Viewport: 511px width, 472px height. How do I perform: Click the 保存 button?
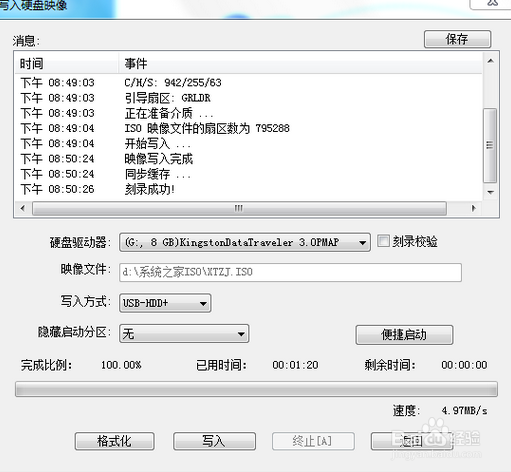(x=457, y=39)
